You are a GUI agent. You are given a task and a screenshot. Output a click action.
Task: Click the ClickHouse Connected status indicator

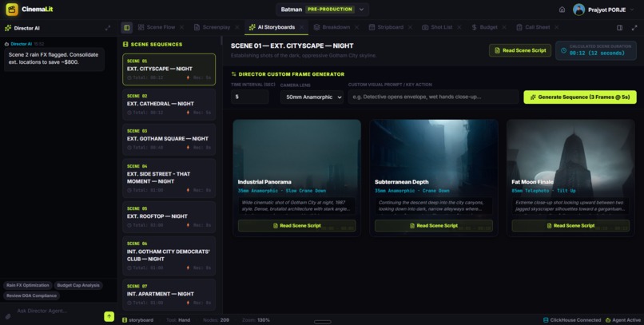pos(572,320)
